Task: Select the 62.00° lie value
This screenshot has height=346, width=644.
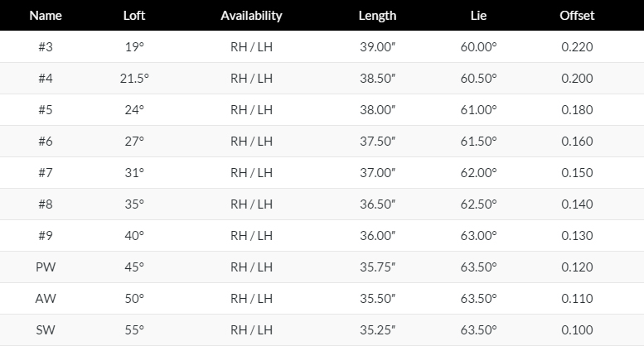Action: point(478,173)
